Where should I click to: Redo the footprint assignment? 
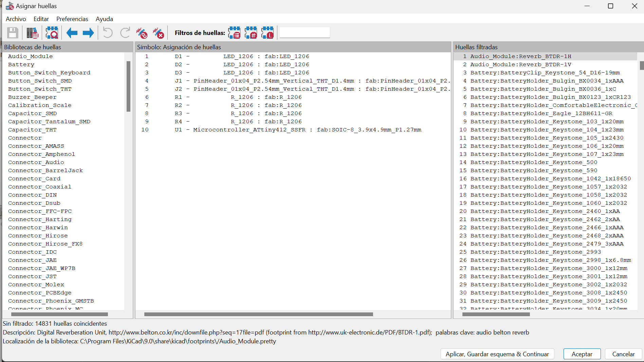coord(125,33)
